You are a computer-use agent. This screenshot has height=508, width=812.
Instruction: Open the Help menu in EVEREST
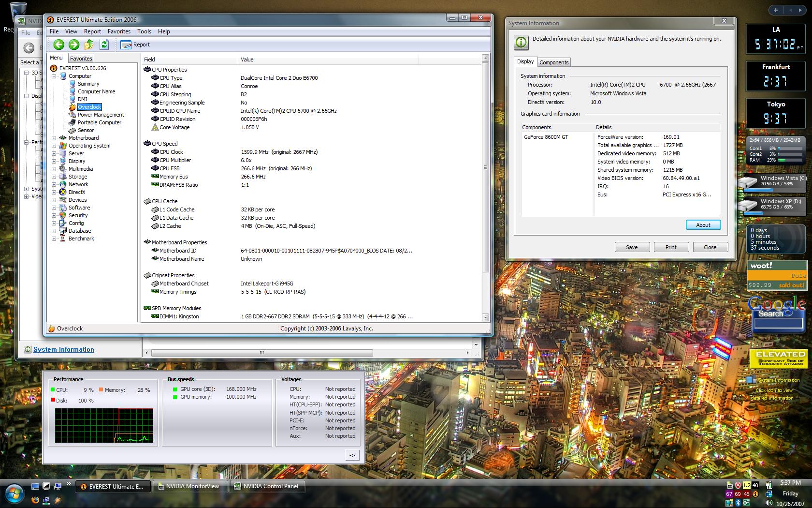164,31
